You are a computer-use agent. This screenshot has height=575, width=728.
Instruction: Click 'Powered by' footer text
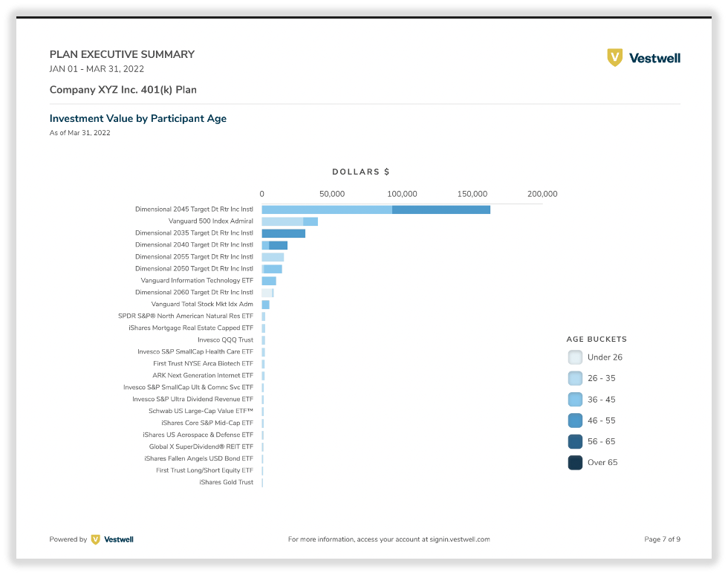pyautogui.click(x=68, y=539)
